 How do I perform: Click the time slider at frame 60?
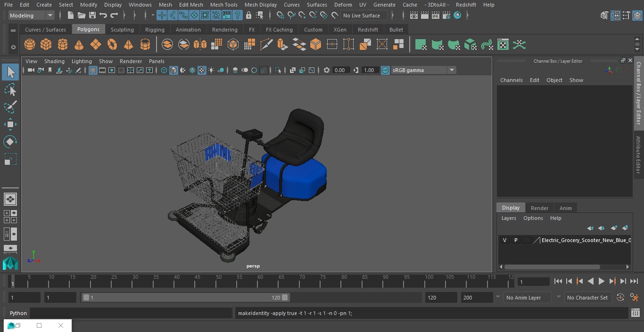pyautogui.click(x=260, y=281)
